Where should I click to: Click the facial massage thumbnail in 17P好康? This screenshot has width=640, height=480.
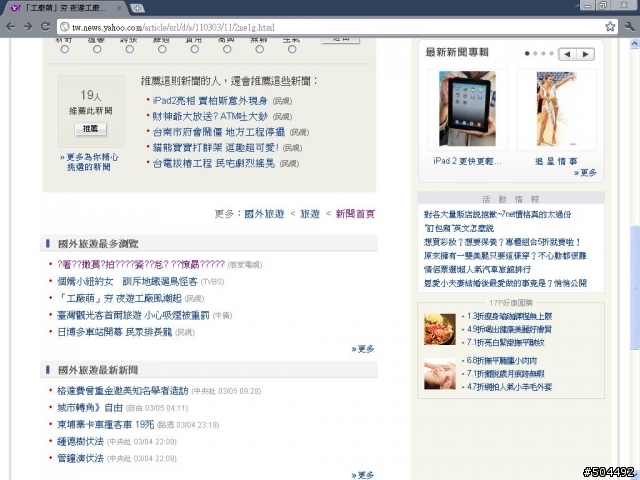coord(440,374)
